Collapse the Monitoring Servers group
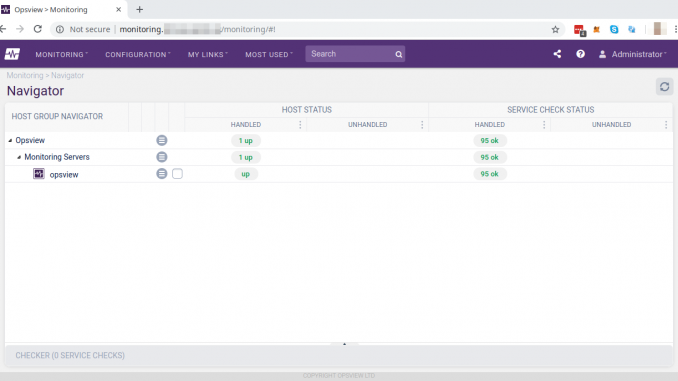Viewport: 678px width, 381px height. tap(19, 157)
